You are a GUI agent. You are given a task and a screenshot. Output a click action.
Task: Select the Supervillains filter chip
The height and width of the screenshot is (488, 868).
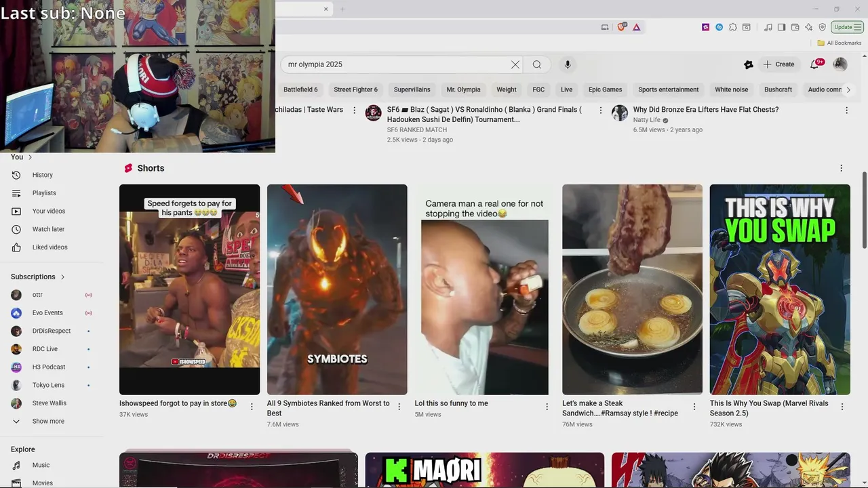412,89
